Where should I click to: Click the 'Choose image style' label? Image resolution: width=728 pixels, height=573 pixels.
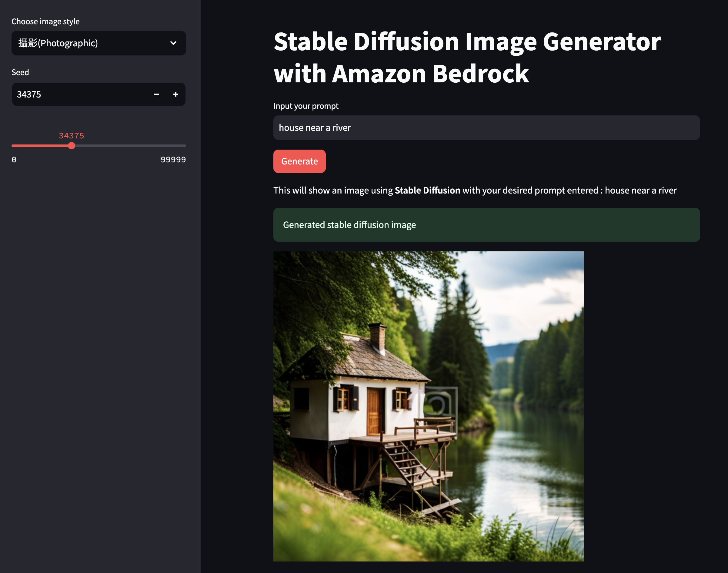pos(46,22)
